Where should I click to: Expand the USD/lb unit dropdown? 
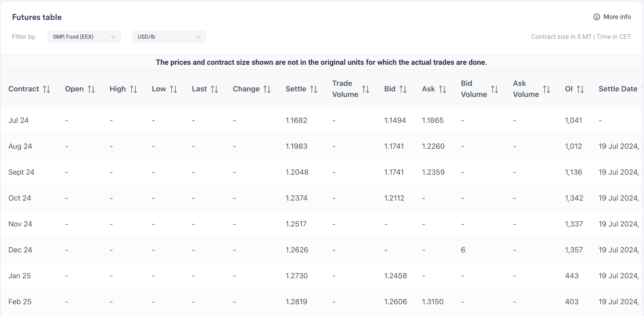coord(169,37)
